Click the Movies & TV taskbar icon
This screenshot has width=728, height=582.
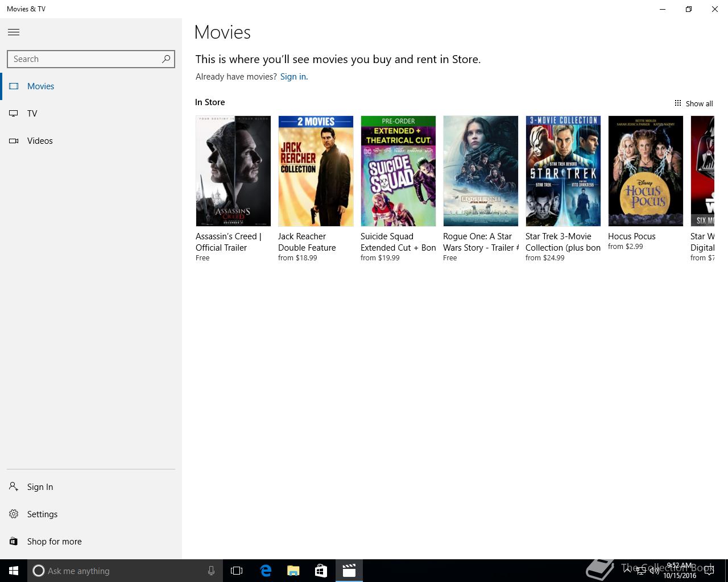[349, 571]
